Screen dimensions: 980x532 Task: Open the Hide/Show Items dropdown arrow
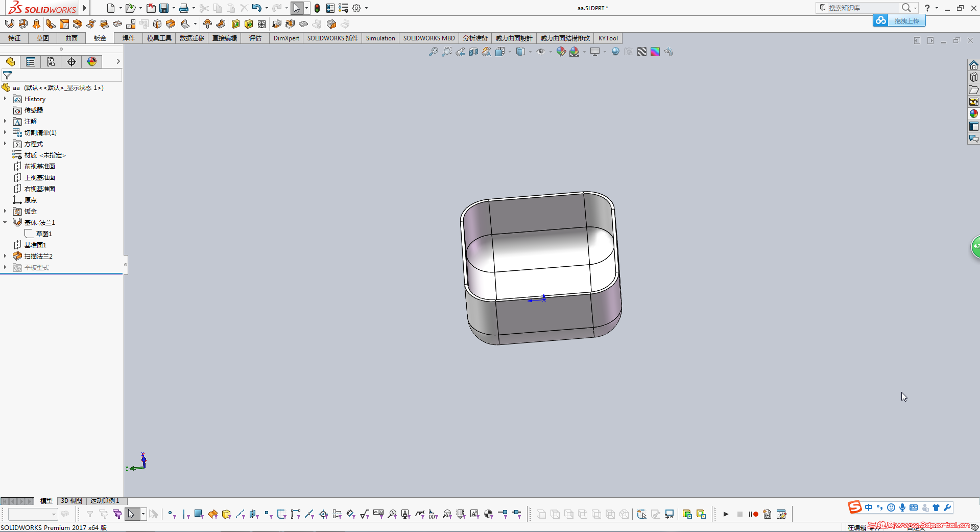tap(551, 52)
